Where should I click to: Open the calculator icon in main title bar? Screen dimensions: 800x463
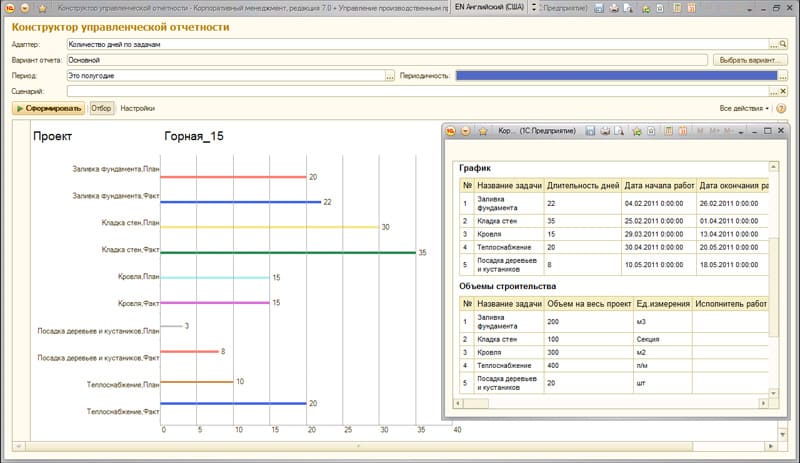click(x=678, y=8)
